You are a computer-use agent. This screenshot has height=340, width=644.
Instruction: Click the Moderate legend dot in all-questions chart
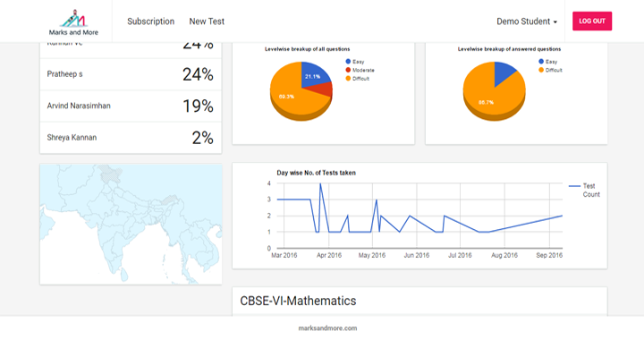pos(348,70)
